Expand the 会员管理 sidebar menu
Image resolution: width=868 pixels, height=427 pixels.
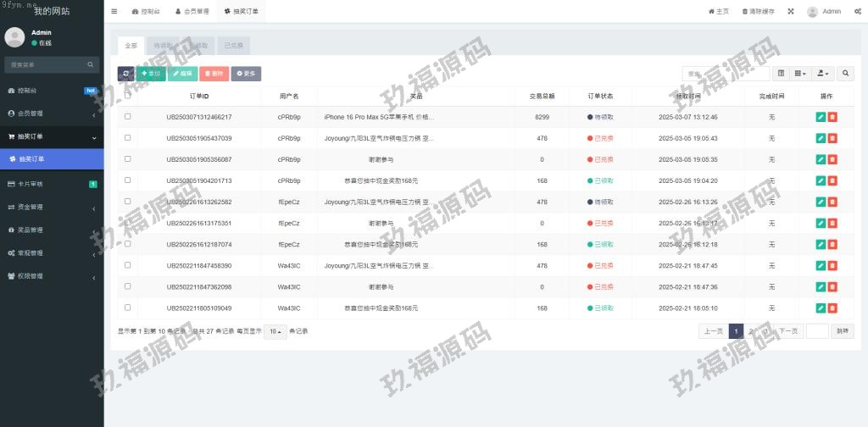coord(52,113)
